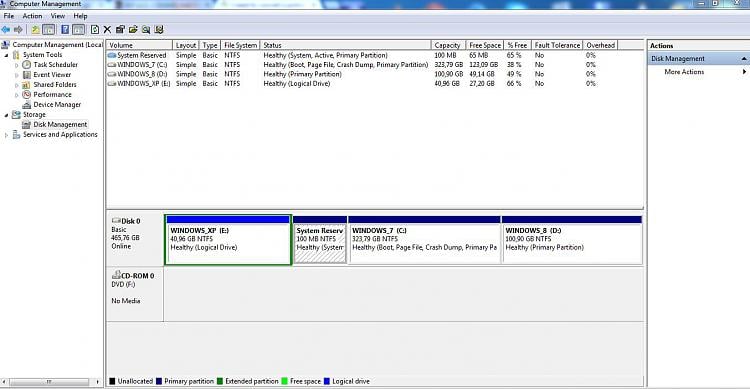This screenshot has width=750, height=389.
Task: Click the CD-ROM 0 drive icon
Action: point(116,275)
